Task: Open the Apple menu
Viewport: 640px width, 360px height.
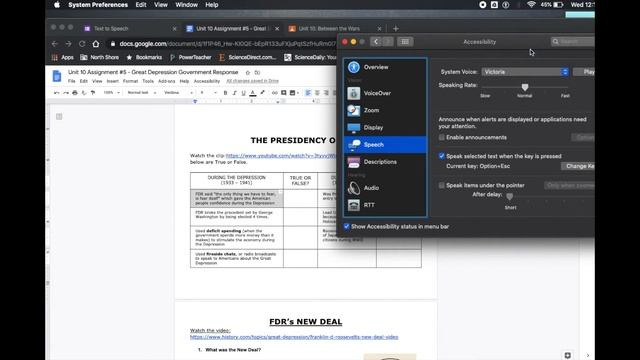Action: (57, 5)
